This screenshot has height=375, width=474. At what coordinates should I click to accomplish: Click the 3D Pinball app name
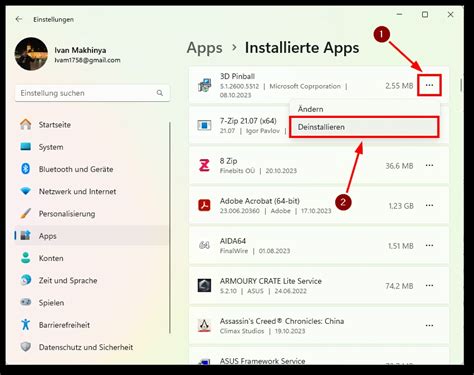pyautogui.click(x=237, y=76)
